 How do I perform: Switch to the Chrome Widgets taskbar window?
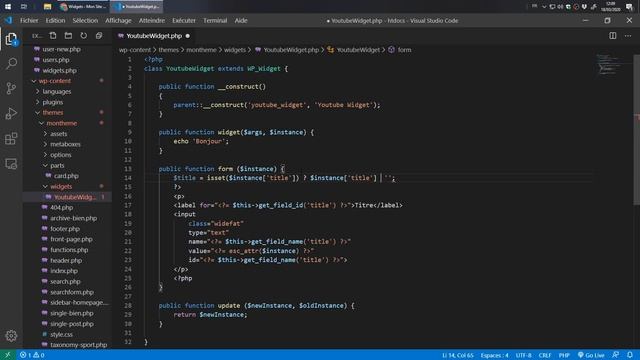point(83,7)
